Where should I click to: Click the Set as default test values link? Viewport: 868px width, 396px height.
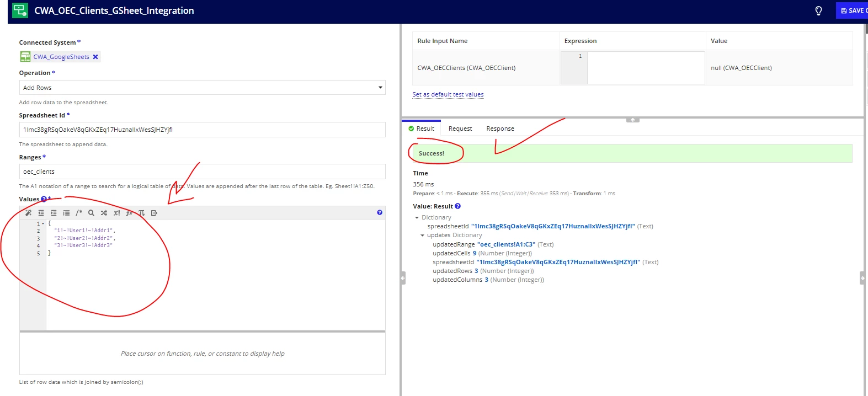[x=448, y=94]
